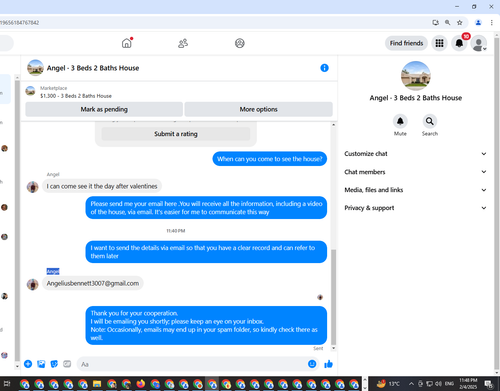This screenshot has height=391, width=500.
Task: Open the taskbar clock showing 11:48 PM
Action: click(468, 384)
